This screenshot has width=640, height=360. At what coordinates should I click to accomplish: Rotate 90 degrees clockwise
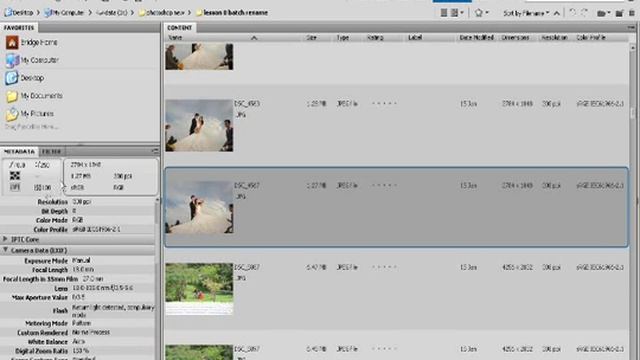[584, 13]
